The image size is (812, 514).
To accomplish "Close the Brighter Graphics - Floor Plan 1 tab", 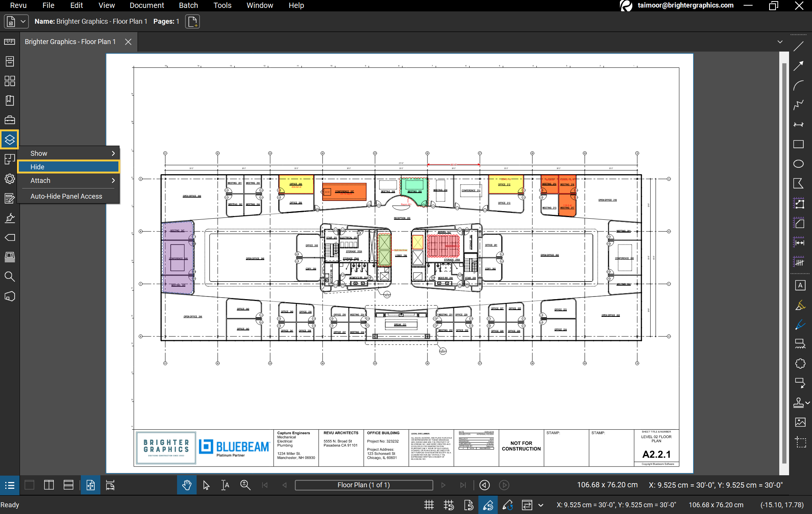I will [x=128, y=42].
